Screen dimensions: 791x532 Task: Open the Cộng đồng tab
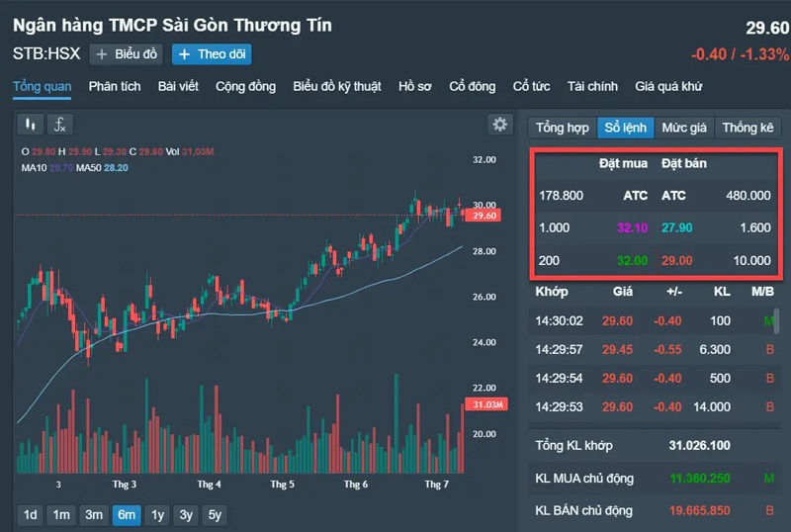tap(245, 86)
